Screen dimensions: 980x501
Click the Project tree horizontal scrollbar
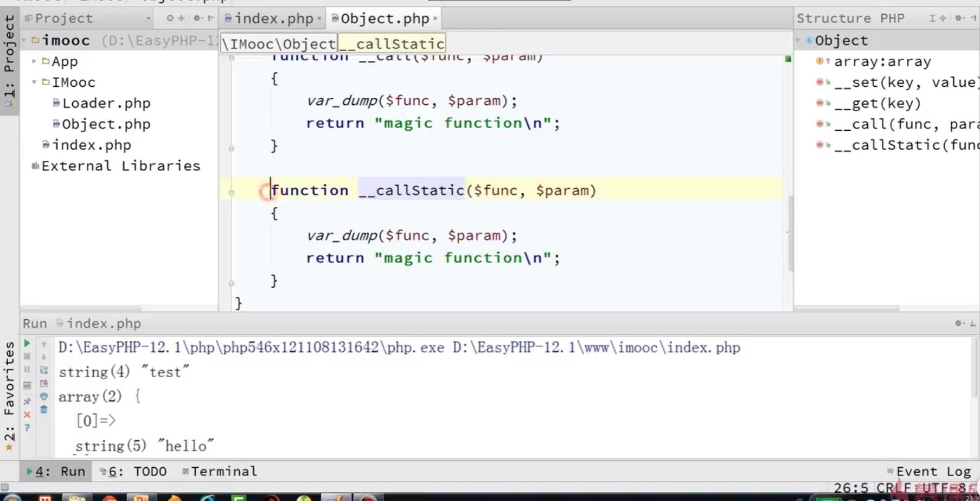point(81,308)
